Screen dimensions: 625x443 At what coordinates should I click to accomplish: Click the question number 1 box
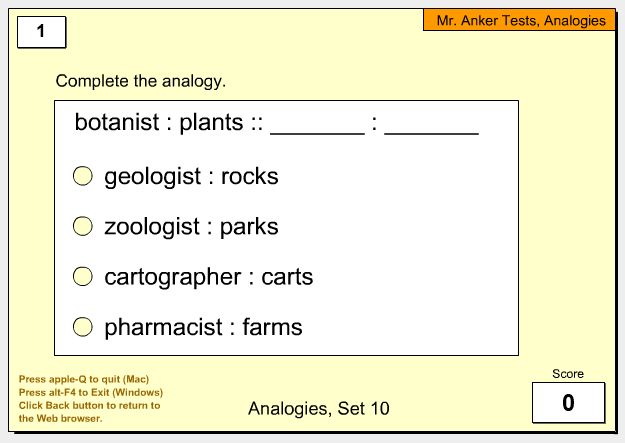click(41, 32)
